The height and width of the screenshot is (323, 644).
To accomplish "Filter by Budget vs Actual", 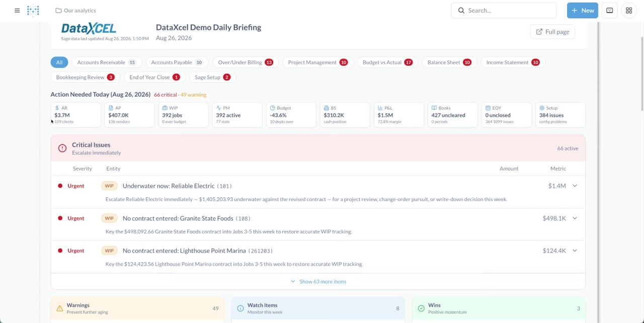I will pos(387,62).
